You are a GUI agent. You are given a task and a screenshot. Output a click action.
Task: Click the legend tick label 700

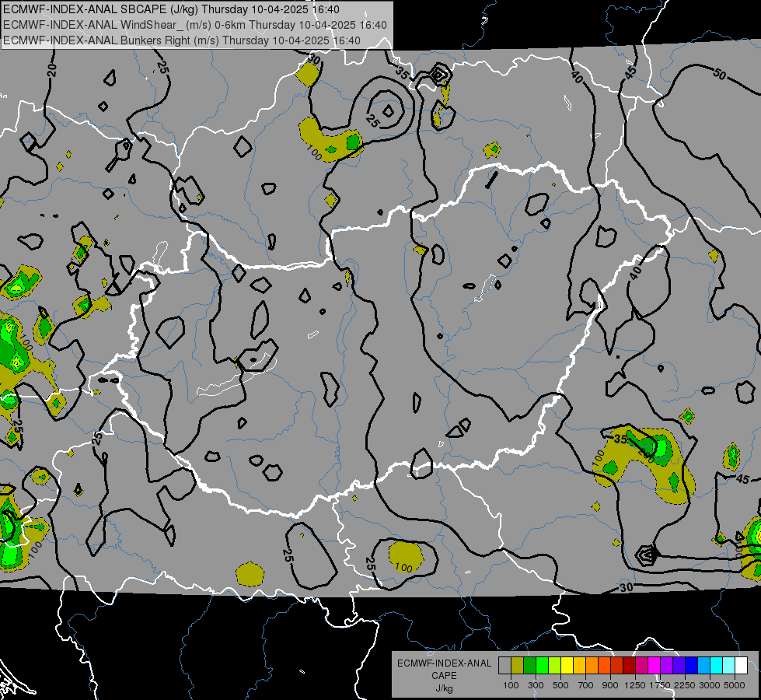(586, 685)
